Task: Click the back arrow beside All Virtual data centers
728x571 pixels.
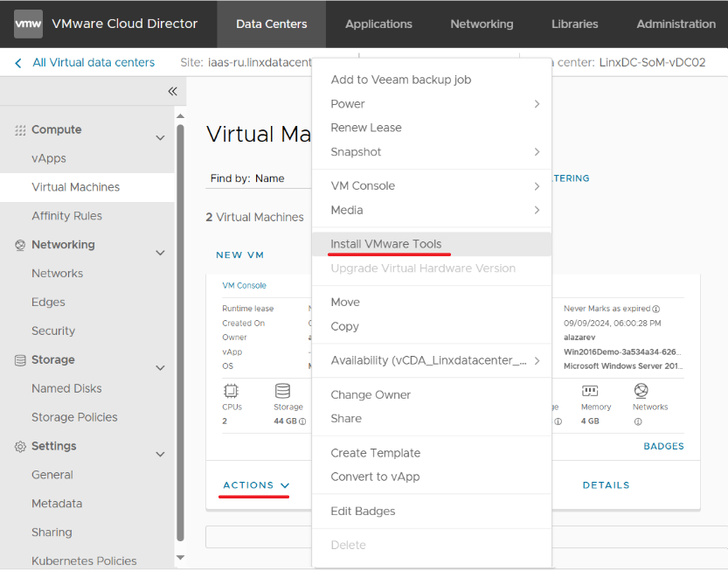Action: coord(18,63)
